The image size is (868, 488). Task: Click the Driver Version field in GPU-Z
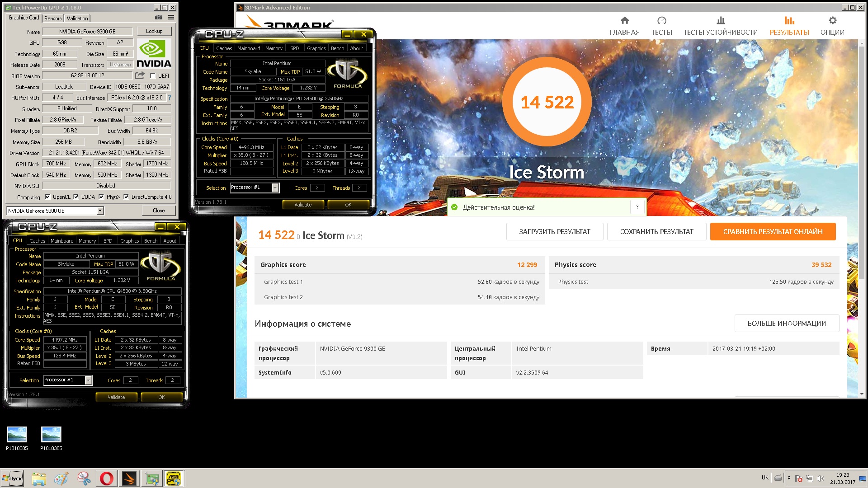(x=106, y=153)
